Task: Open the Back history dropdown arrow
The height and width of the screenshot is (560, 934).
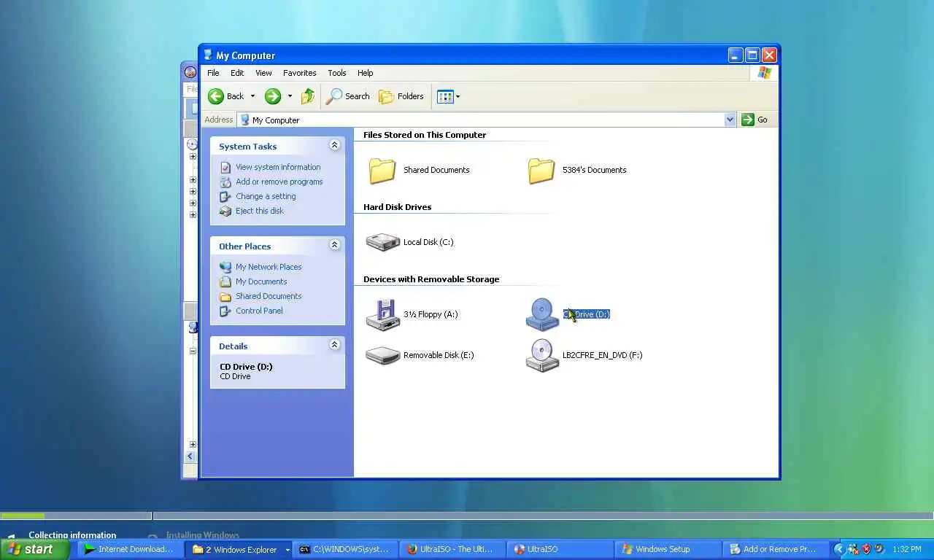Action: (252, 96)
